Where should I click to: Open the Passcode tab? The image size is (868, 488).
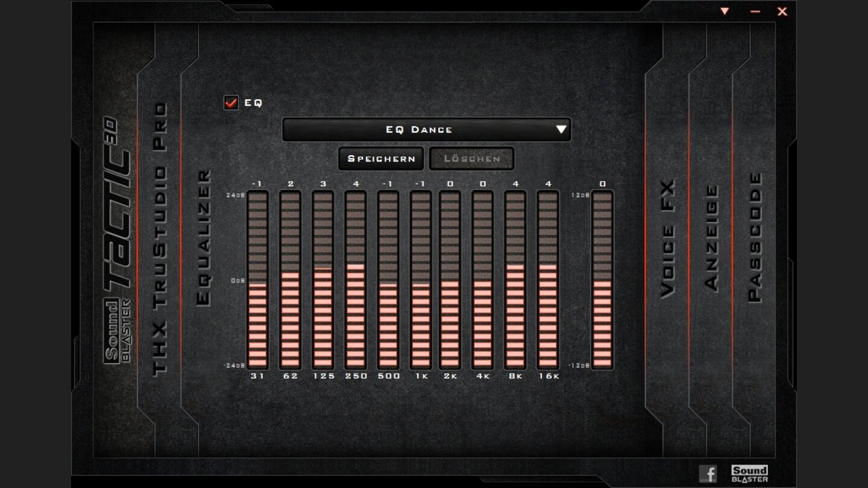(x=755, y=237)
